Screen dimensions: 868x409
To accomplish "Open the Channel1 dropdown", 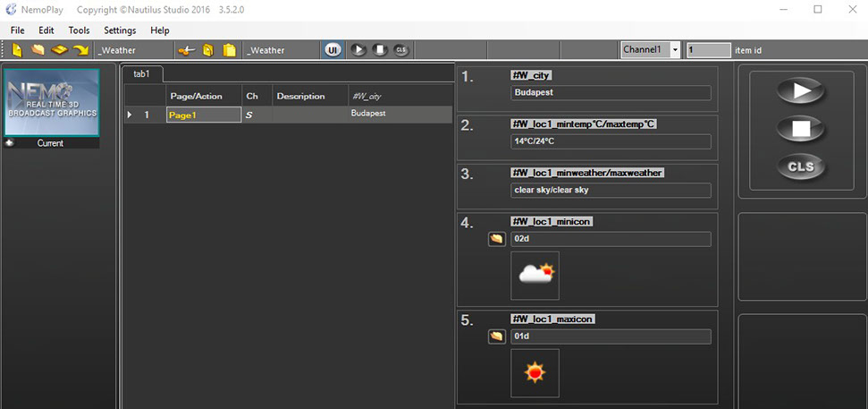I will [x=674, y=50].
